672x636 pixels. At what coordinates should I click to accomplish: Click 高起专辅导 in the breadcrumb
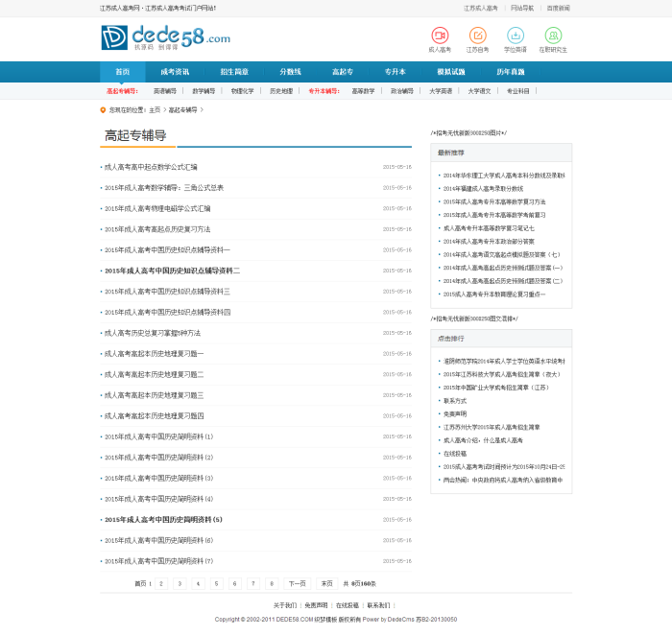pyautogui.click(x=183, y=110)
